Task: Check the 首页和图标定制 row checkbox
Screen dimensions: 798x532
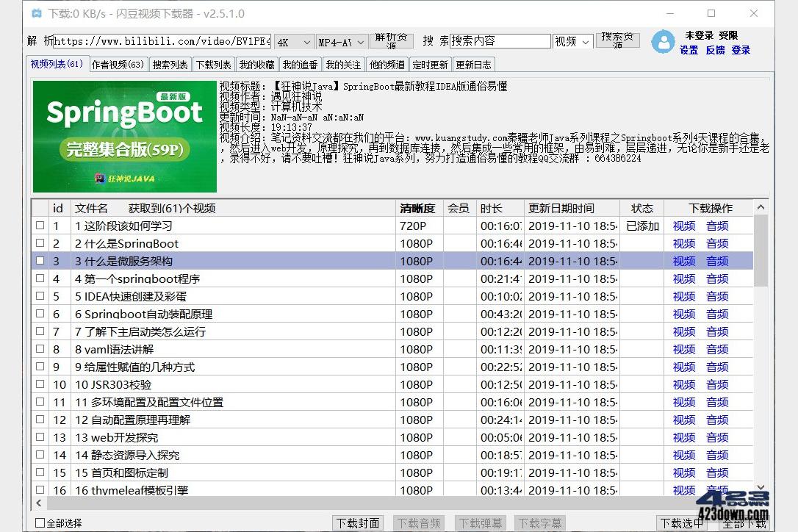Action: pos(40,472)
